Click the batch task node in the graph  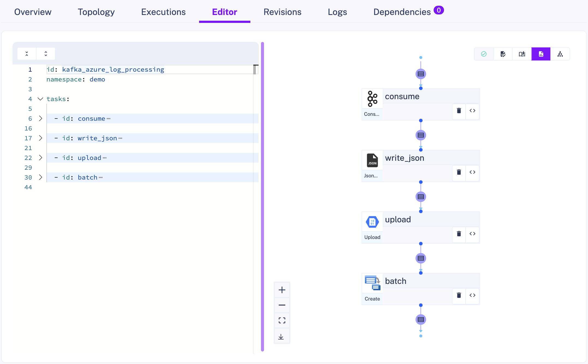click(395, 281)
